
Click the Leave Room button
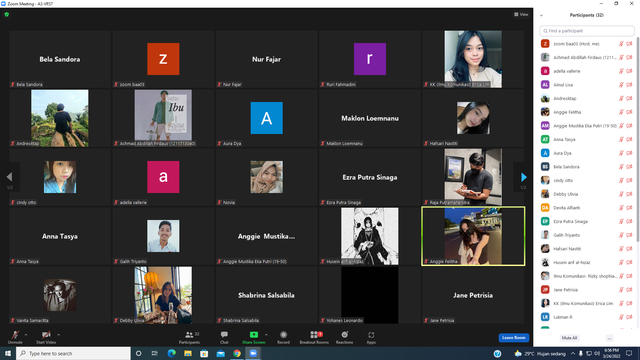tap(513, 338)
